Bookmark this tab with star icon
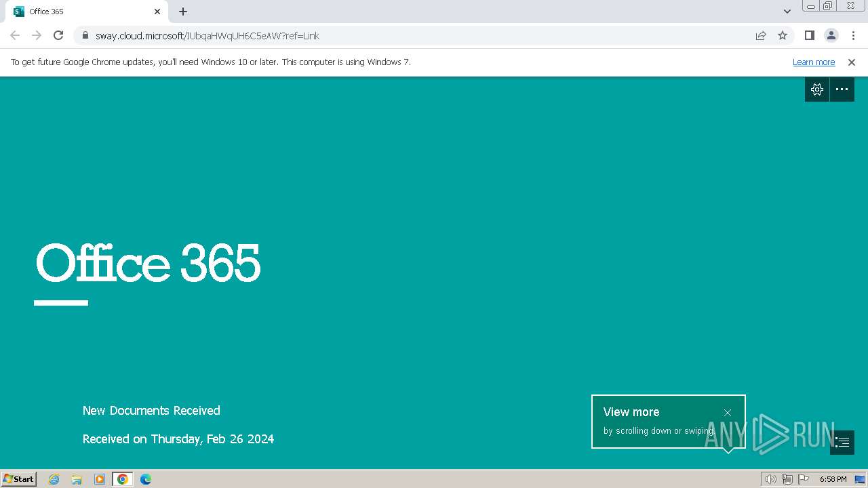Viewport: 868px width, 488px height. coord(783,35)
